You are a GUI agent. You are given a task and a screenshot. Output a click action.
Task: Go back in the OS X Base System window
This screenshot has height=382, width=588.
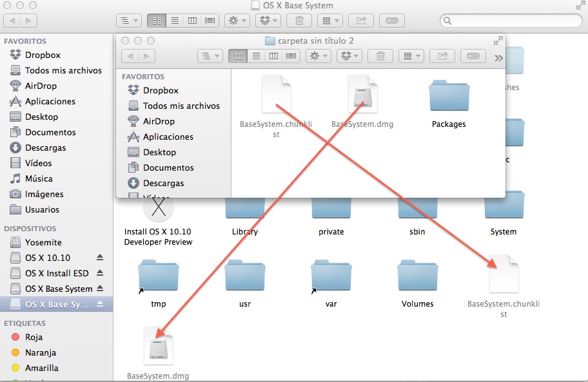(x=12, y=21)
